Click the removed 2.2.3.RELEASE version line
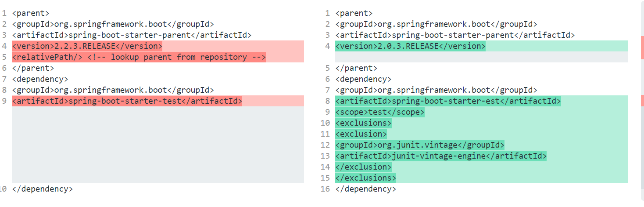The width and height of the screenshot is (644, 207). click(x=87, y=46)
